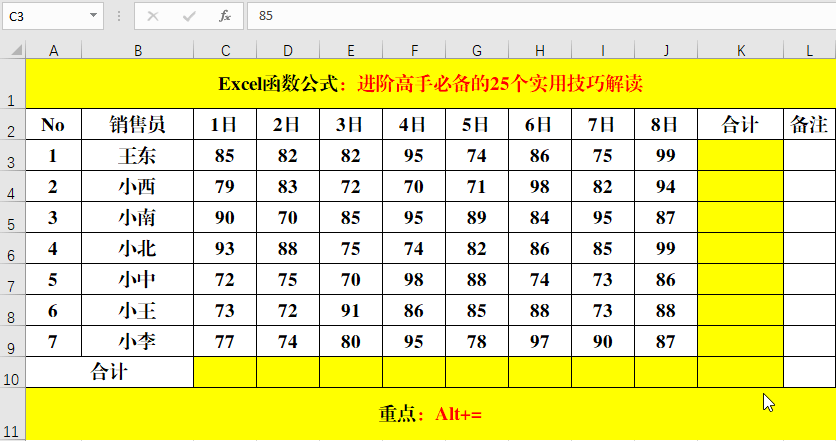The height and width of the screenshot is (441, 836).
Task: Select column L header
Action: point(809,51)
